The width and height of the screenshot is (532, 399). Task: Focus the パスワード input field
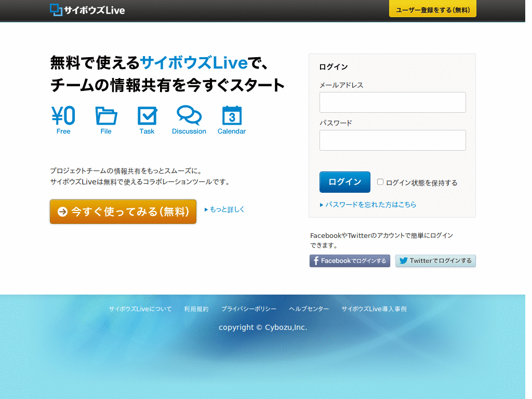(x=393, y=140)
